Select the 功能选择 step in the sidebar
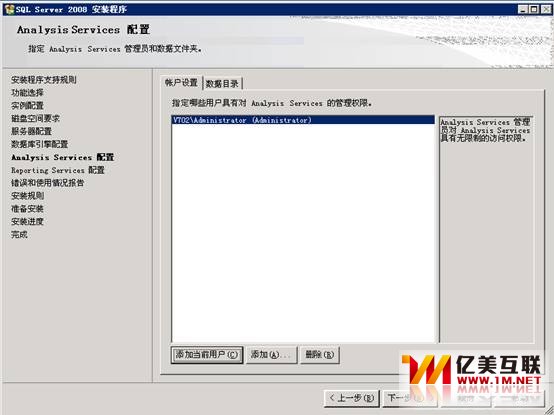The height and width of the screenshot is (415, 554). [27, 93]
